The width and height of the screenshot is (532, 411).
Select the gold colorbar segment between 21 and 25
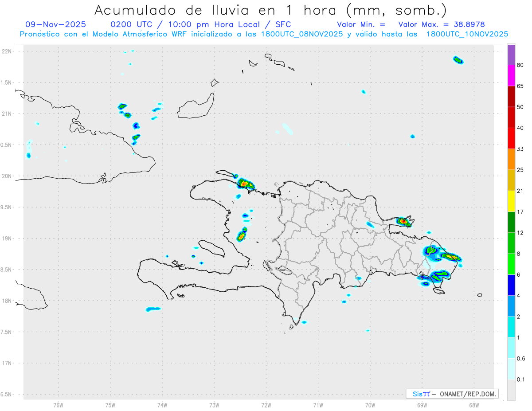[511, 180]
